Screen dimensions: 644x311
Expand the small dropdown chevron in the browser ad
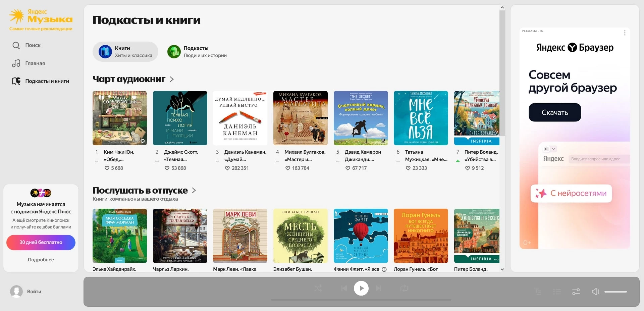pos(553,149)
